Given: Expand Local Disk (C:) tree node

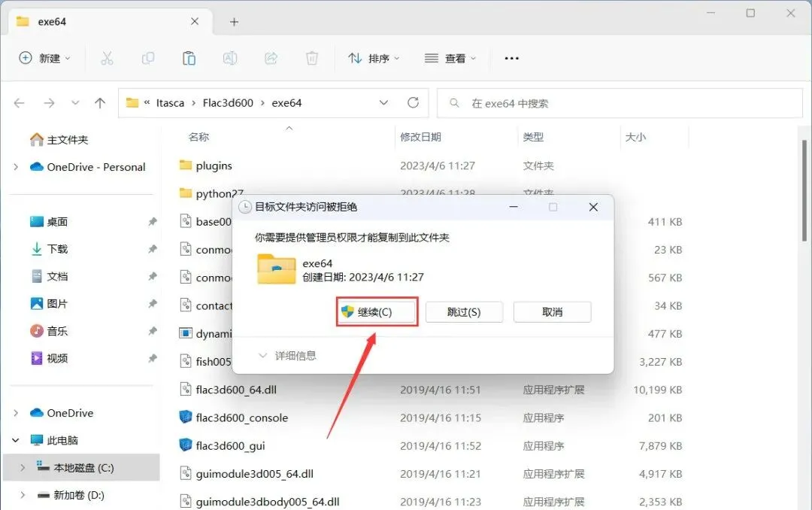Looking at the screenshot, I should (x=23, y=468).
